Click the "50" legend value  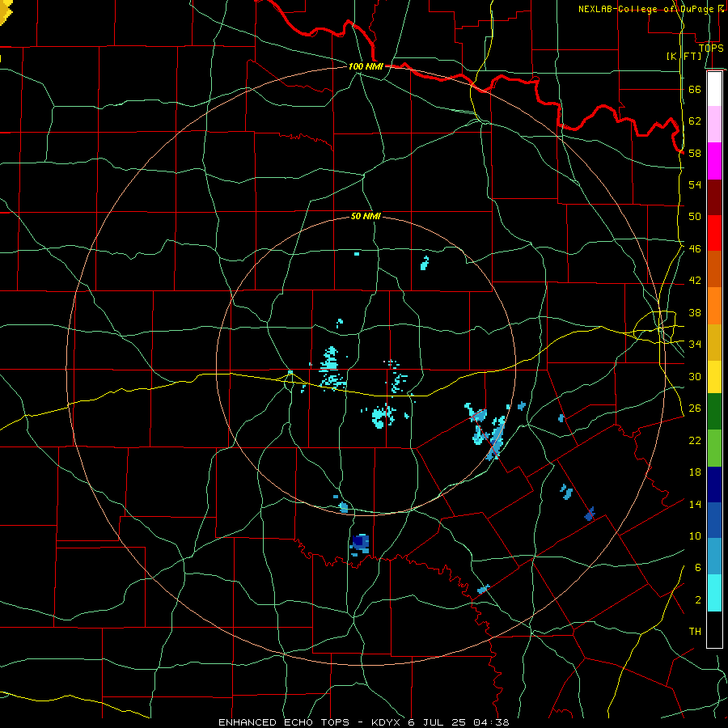pyautogui.click(x=695, y=217)
